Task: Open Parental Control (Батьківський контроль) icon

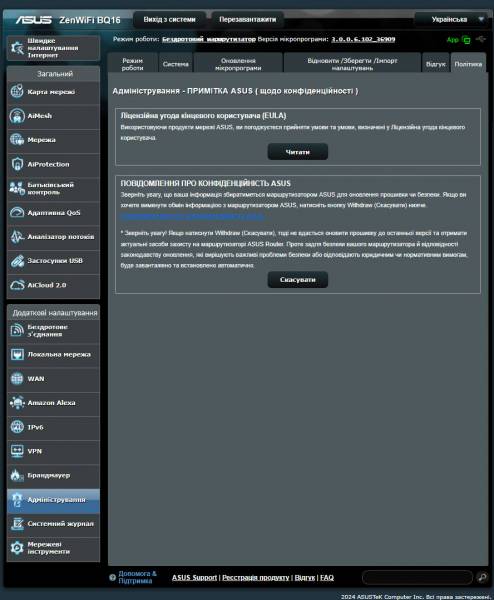Action: (x=17, y=188)
